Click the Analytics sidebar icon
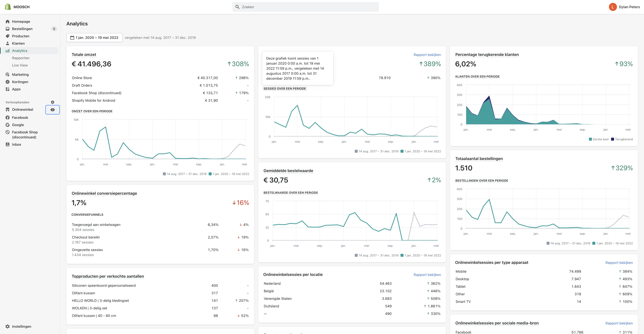Viewport: 644px width, 334px height. (8, 51)
